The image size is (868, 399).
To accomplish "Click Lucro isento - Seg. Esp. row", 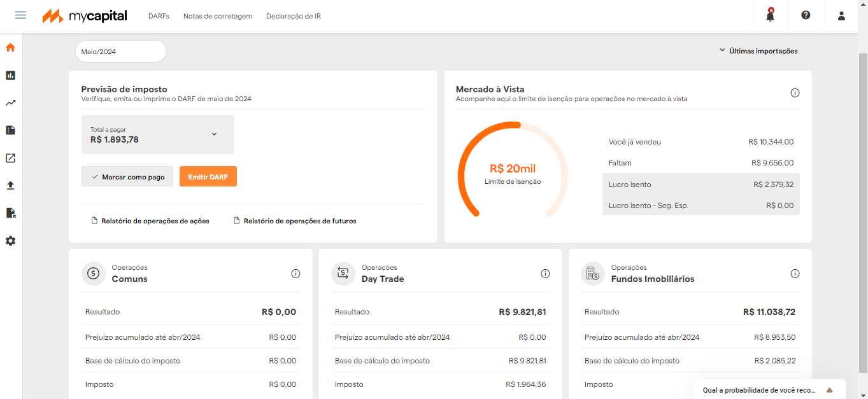I will click(701, 206).
